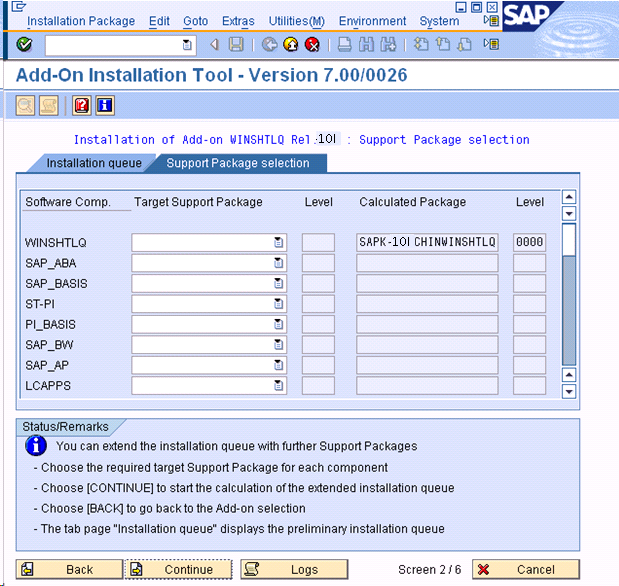Click the session menu icon at top-left corner
This screenshot has height=586, width=619.
pos(18,6)
